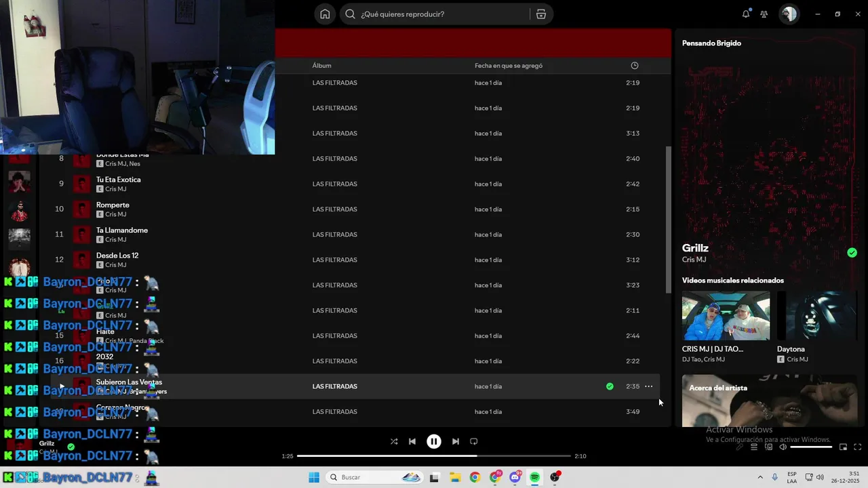
Task: Open the friend activity icon
Action: [764, 14]
